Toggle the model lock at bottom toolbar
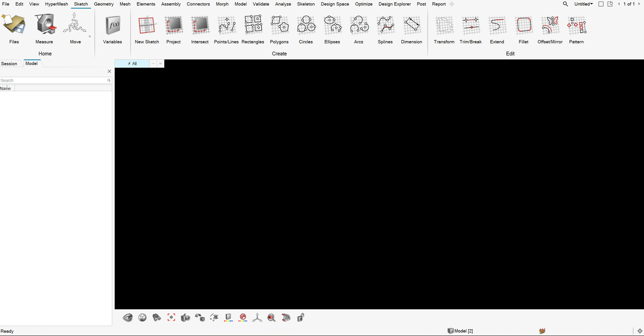Viewport: 644px width, 336px height. click(x=300, y=318)
